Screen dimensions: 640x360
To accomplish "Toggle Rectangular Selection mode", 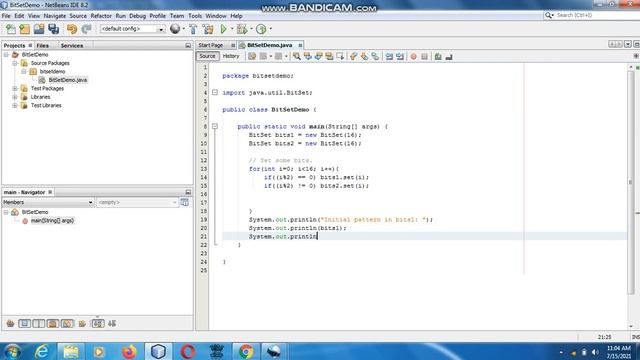I will pos(340,56).
